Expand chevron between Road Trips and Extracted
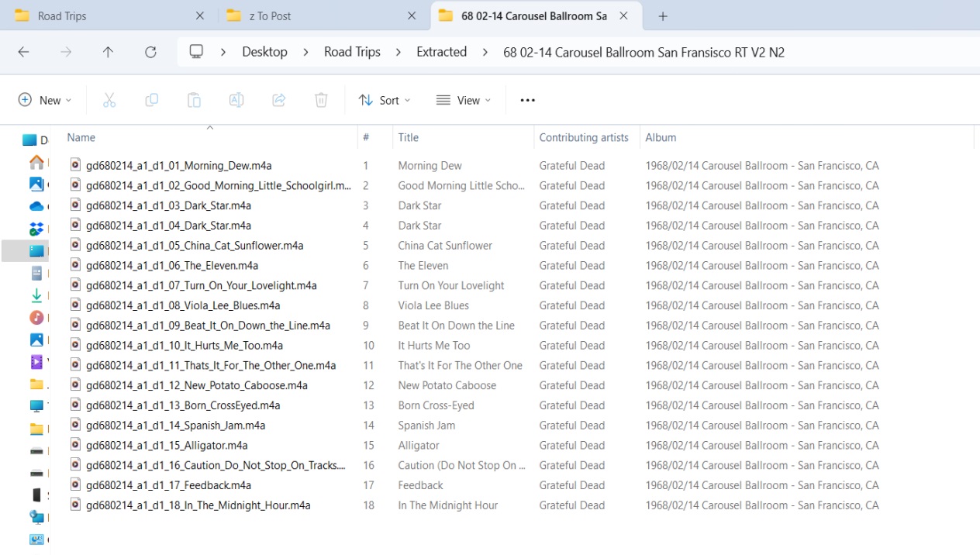 pyautogui.click(x=399, y=52)
